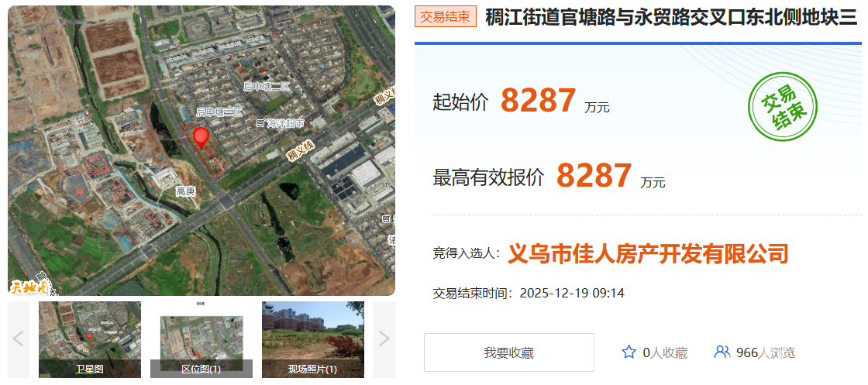868x385 pixels.
Task: Click the red location pin on map
Action: (201, 137)
